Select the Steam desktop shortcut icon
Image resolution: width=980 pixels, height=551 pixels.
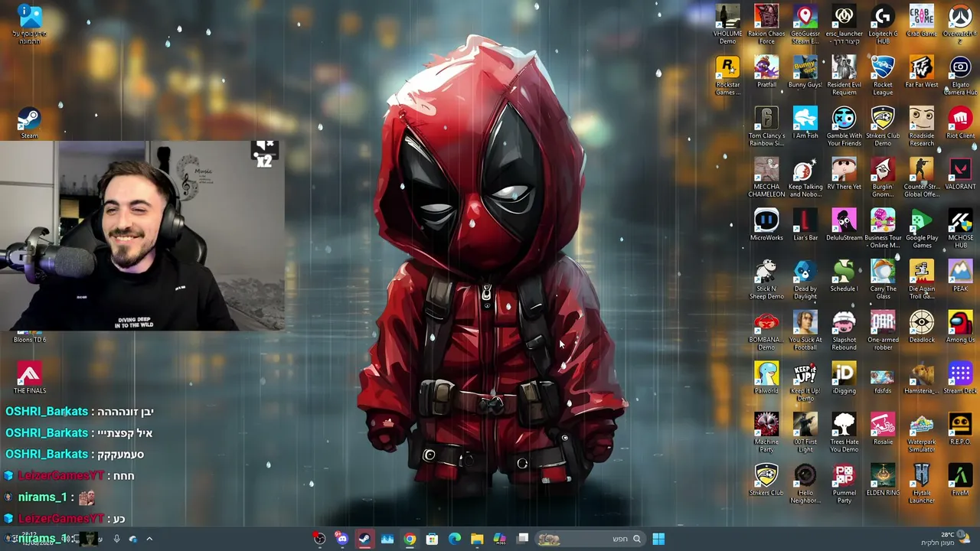click(30, 122)
